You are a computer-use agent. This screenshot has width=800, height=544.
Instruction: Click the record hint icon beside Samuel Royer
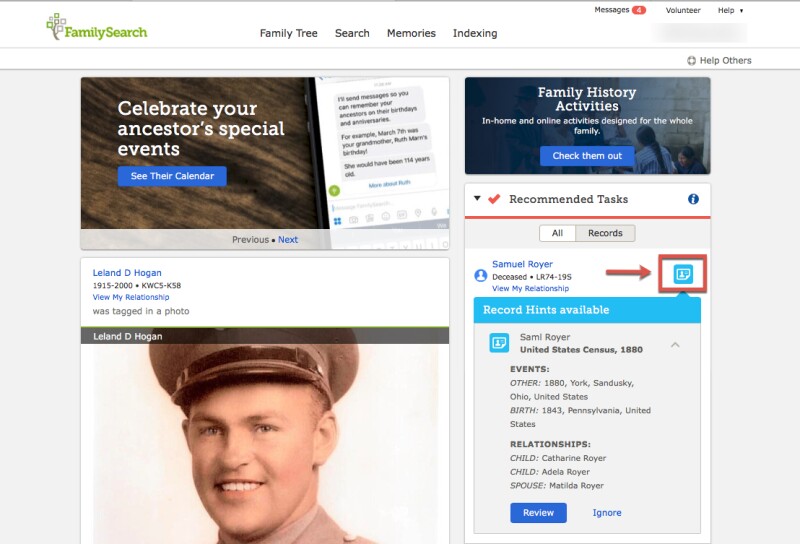coord(683,274)
